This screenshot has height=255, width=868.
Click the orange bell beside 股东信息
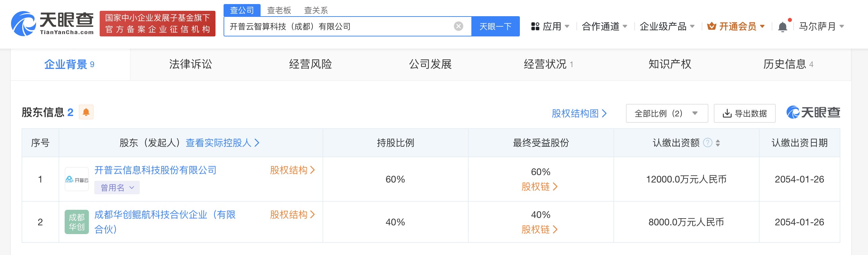[86, 112]
